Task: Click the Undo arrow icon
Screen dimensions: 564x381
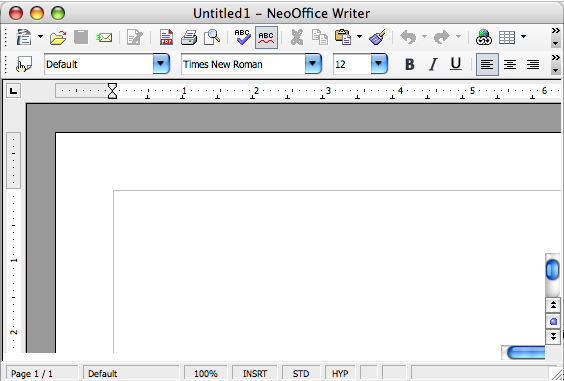Action: 408,37
